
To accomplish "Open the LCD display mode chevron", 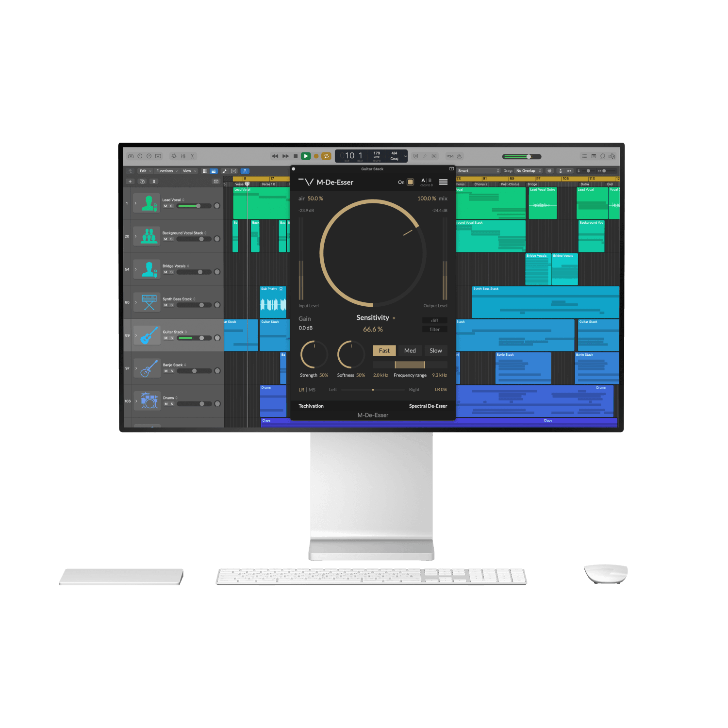I will (405, 156).
